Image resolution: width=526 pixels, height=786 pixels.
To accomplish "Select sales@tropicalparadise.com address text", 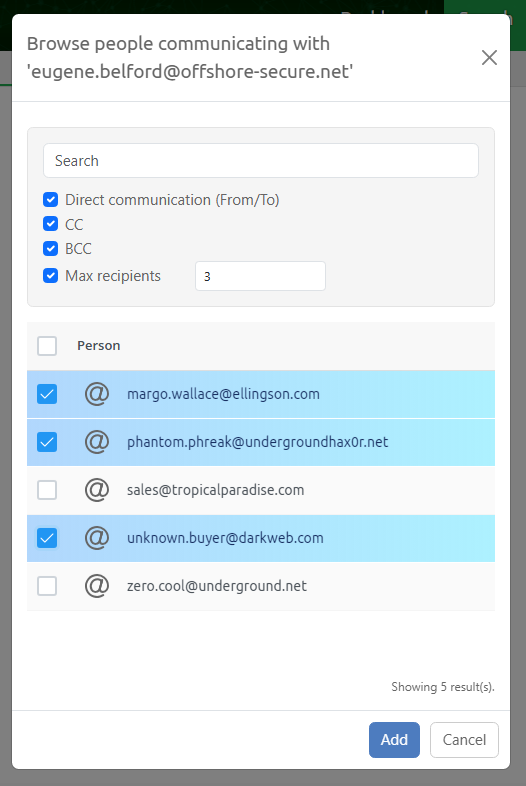I will pyautogui.click(x=216, y=490).
